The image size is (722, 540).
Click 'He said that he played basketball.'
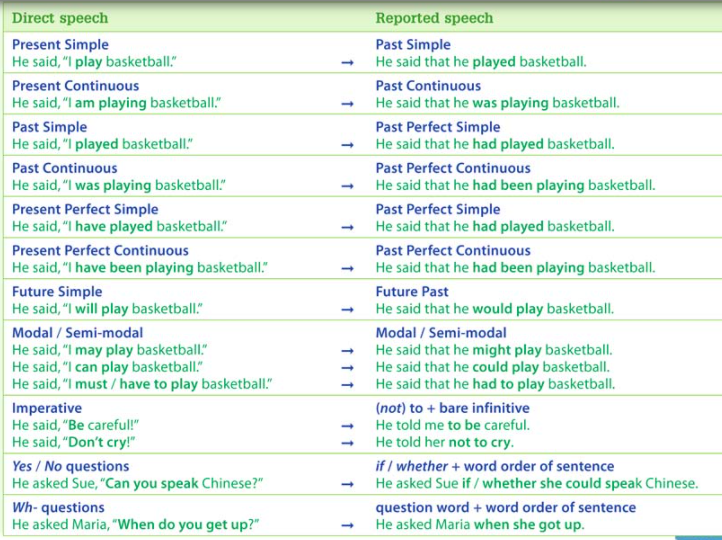click(481, 62)
